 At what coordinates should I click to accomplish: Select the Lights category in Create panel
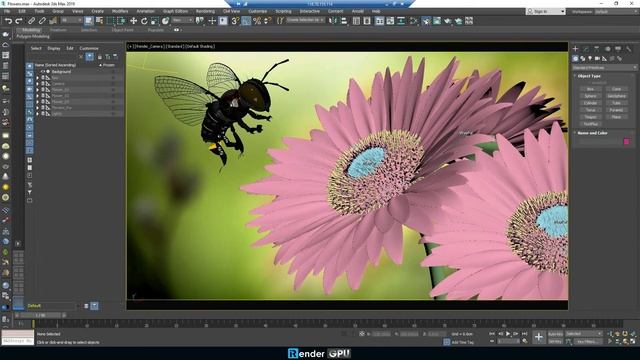(x=590, y=59)
